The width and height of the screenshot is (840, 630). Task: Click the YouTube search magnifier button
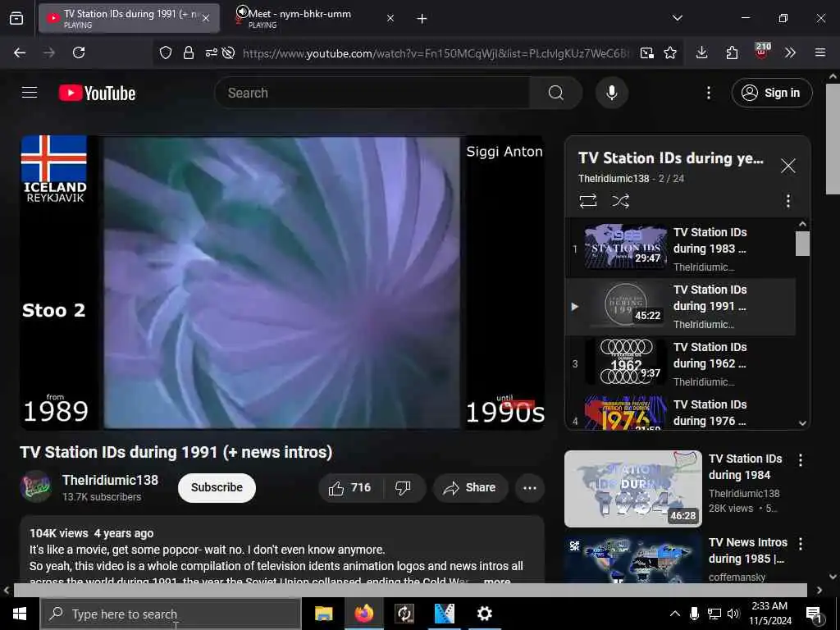click(556, 93)
